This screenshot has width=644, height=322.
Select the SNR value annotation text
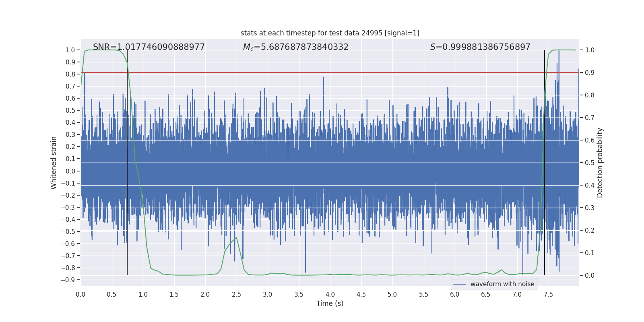click(x=149, y=47)
